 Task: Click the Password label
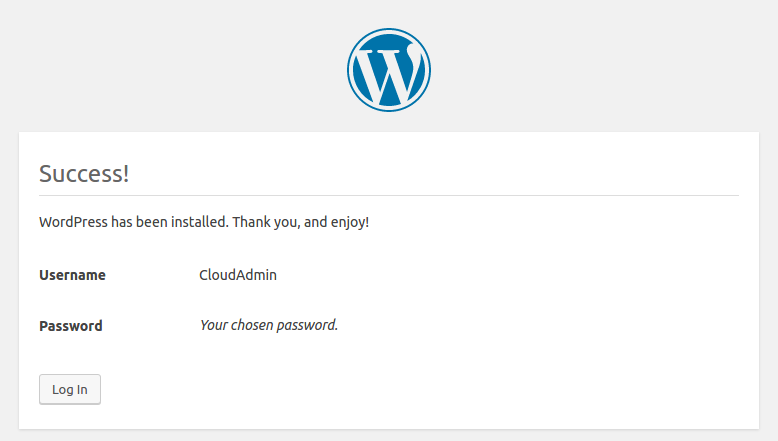tap(71, 325)
